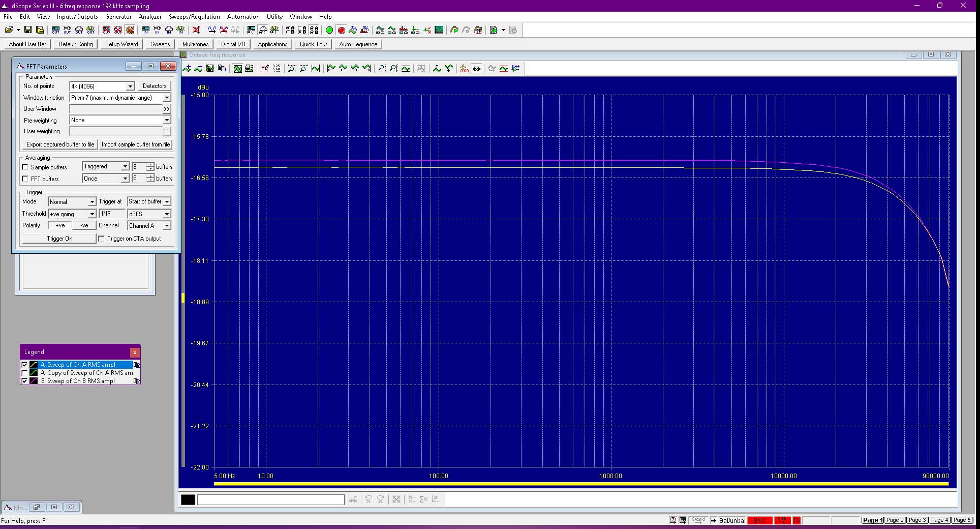Open the Automation menu
Screen dimensions: 980x529
pos(243,17)
